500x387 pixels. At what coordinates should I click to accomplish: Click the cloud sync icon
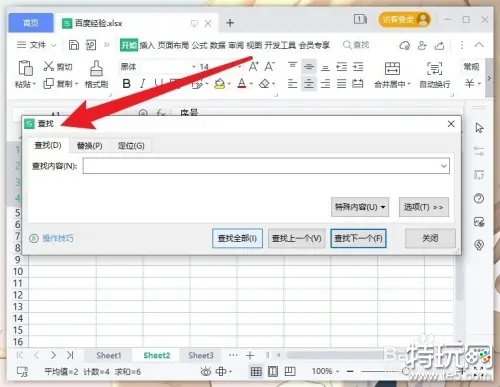point(405,45)
